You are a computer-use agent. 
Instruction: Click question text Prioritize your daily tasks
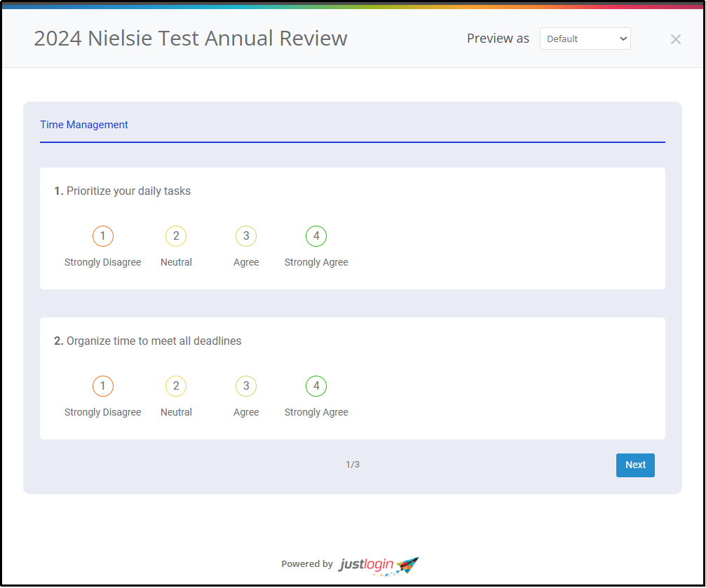coord(128,191)
